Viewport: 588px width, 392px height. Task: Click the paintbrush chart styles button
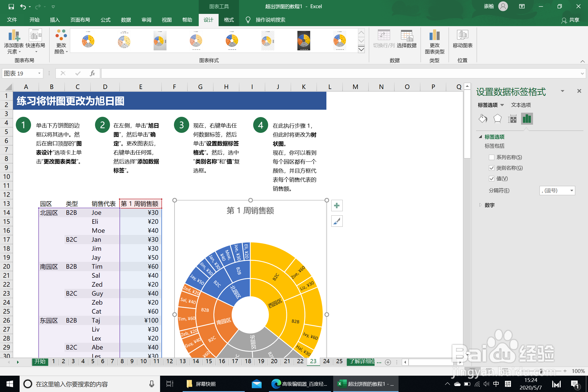(337, 221)
